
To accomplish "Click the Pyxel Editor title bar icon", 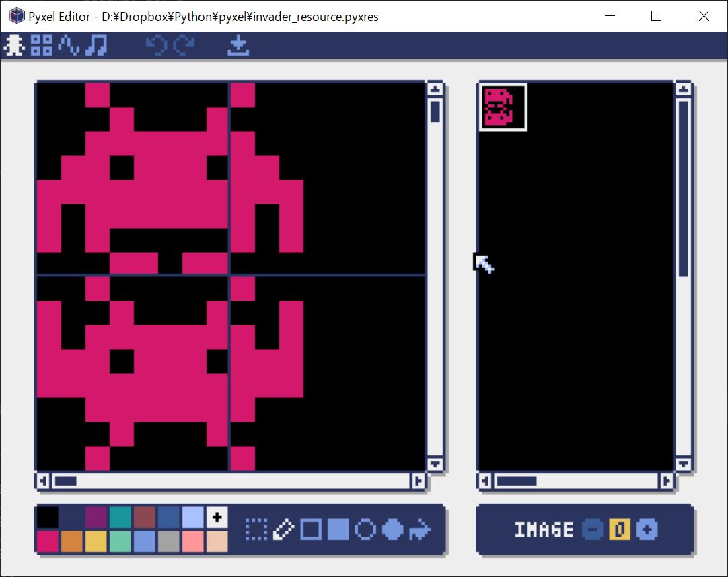I will (17, 16).
